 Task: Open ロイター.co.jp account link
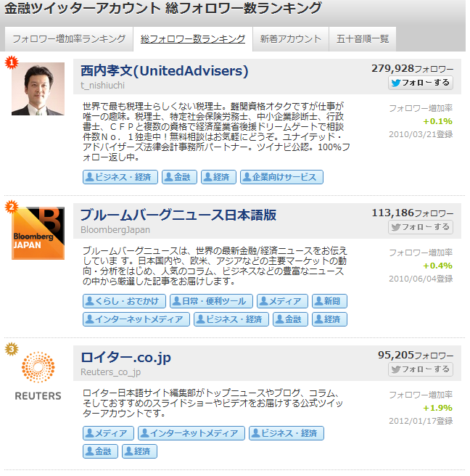[126, 358]
